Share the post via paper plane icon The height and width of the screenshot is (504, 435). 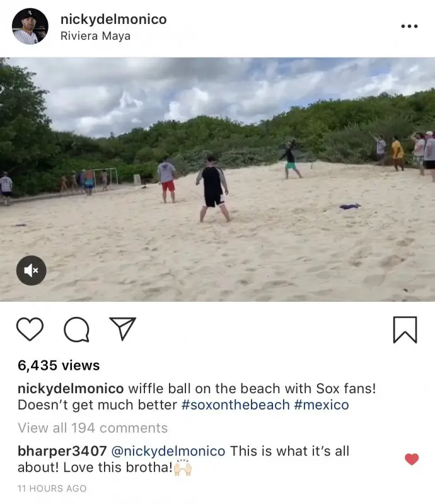coord(122,328)
